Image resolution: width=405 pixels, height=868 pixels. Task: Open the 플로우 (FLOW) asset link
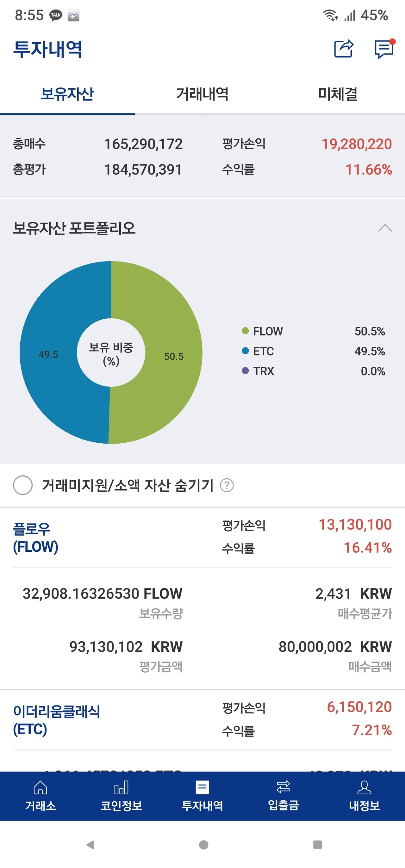35,538
